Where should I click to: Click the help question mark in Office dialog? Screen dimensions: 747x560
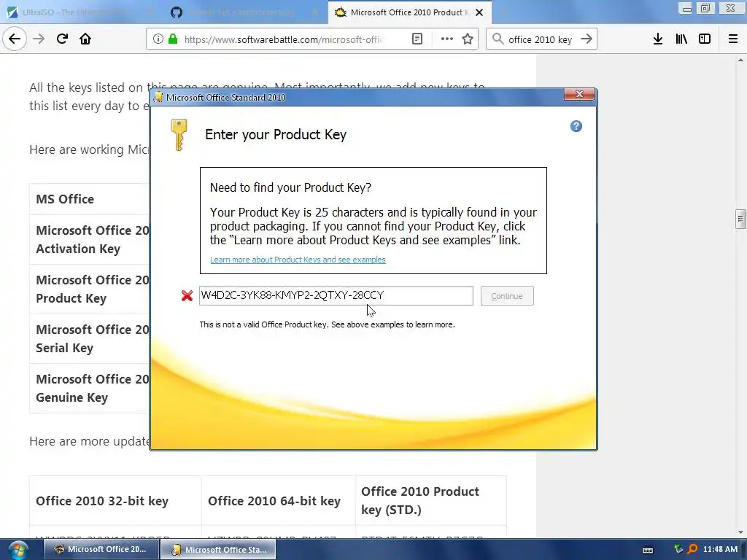[x=576, y=126]
